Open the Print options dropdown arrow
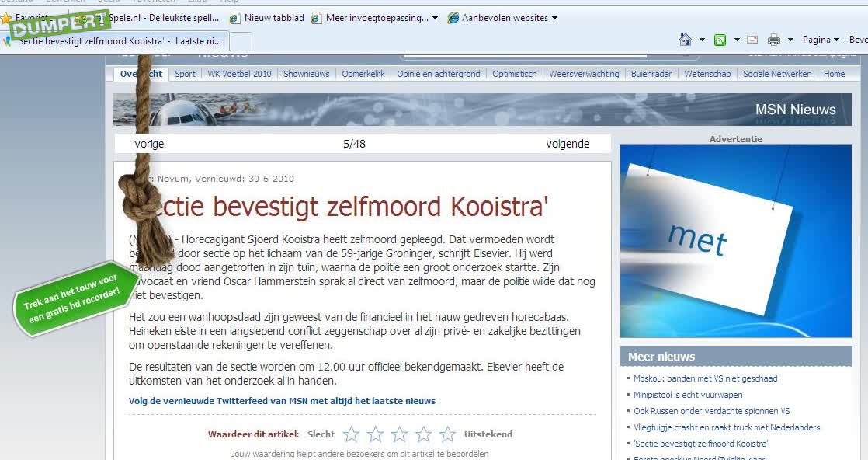 [x=790, y=40]
